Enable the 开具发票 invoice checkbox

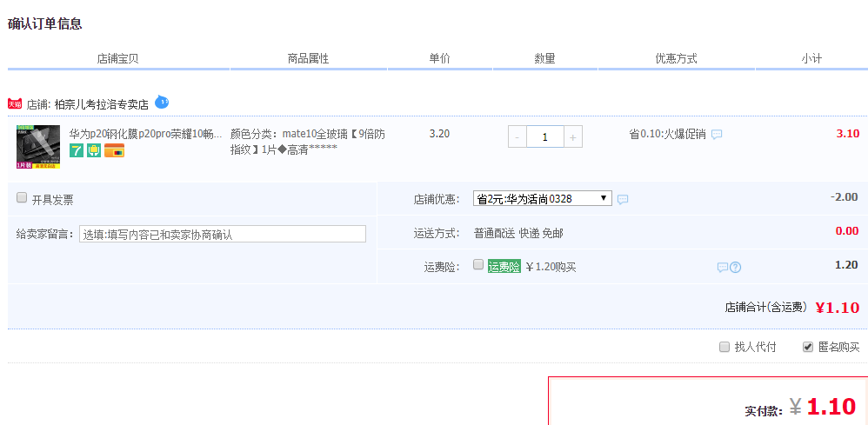point(22,197)
